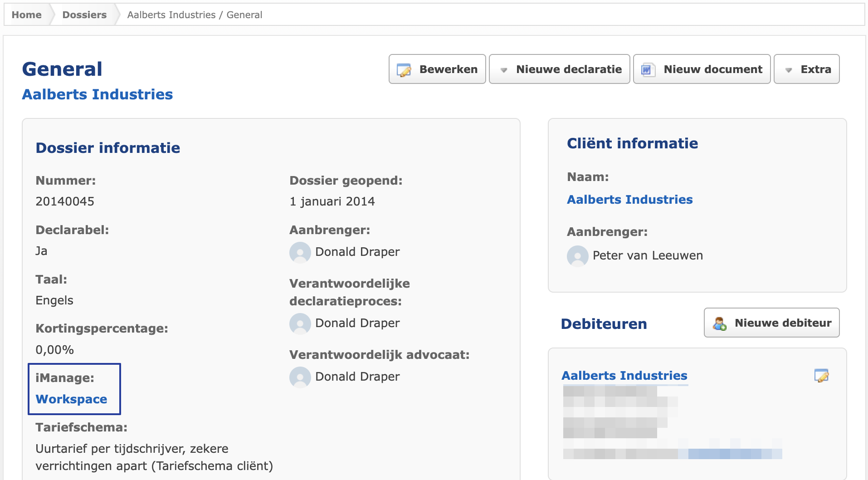The width and height of the screenshot is (868, 480).
Task: Go to Home breadcrumb
Action: tap(27, 15)
